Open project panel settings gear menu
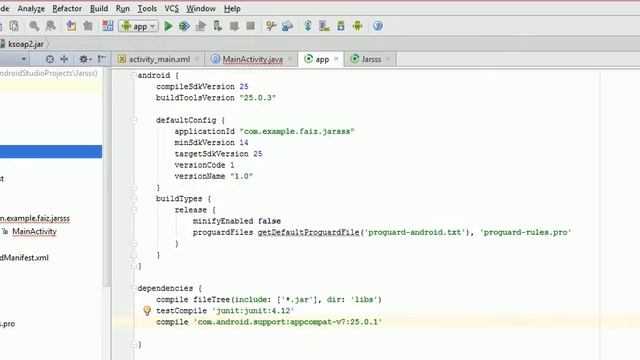This screenshot has width=640, height=360. (85, 59)
